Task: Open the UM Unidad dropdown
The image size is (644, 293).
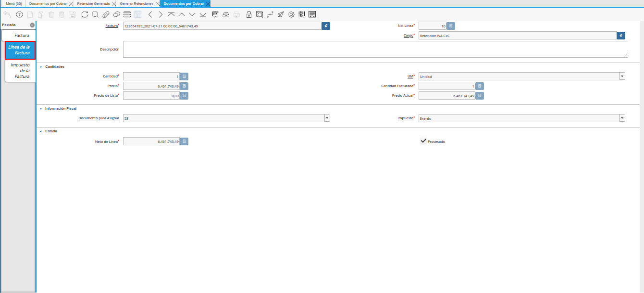Action: point(622,76)
